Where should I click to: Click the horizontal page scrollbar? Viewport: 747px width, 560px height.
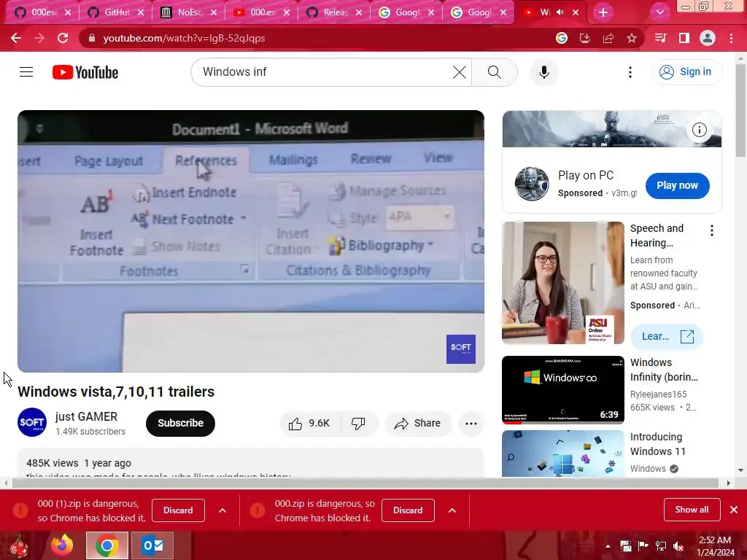365,483
